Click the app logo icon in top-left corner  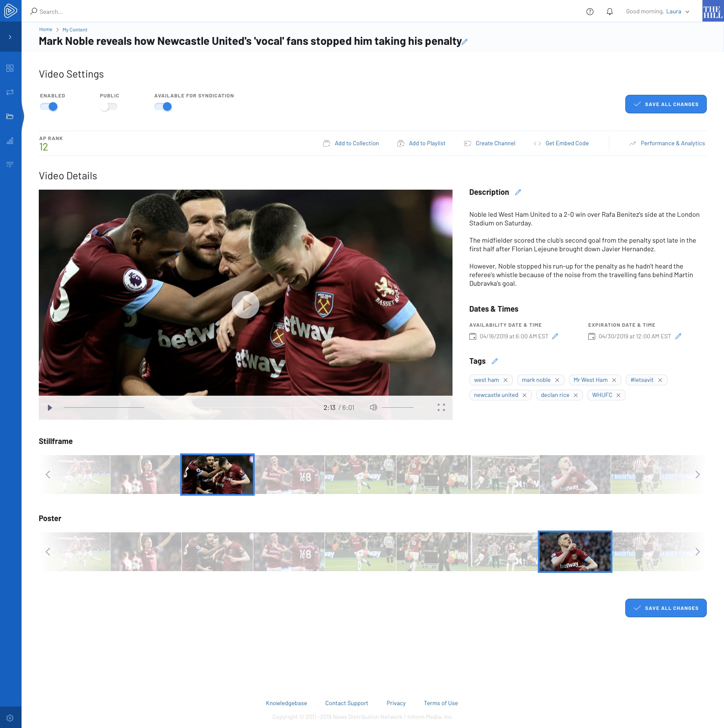(x=10, y=11)
